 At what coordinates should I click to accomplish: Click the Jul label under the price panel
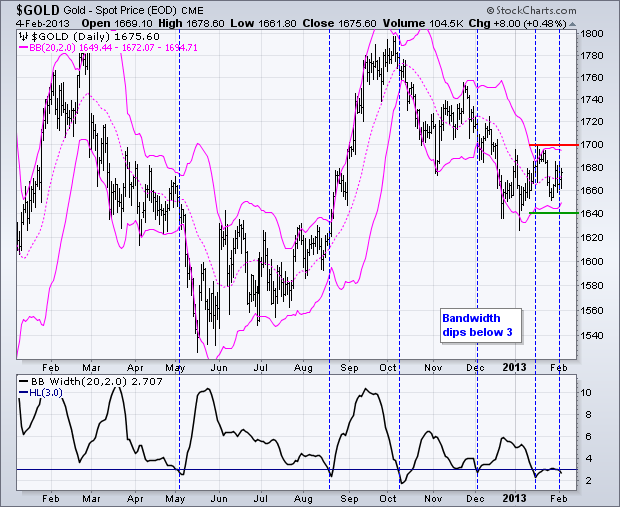tap(261, 368)
